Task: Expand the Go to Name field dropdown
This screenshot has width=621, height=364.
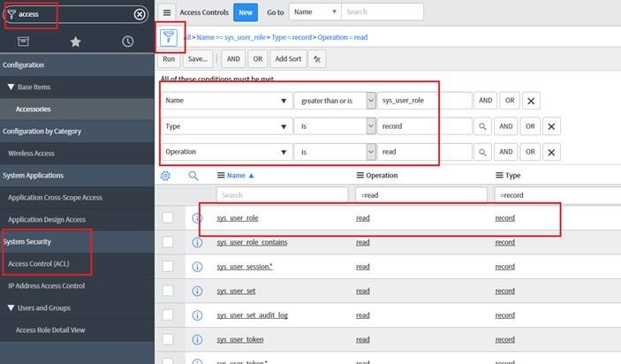Action: 313,13
